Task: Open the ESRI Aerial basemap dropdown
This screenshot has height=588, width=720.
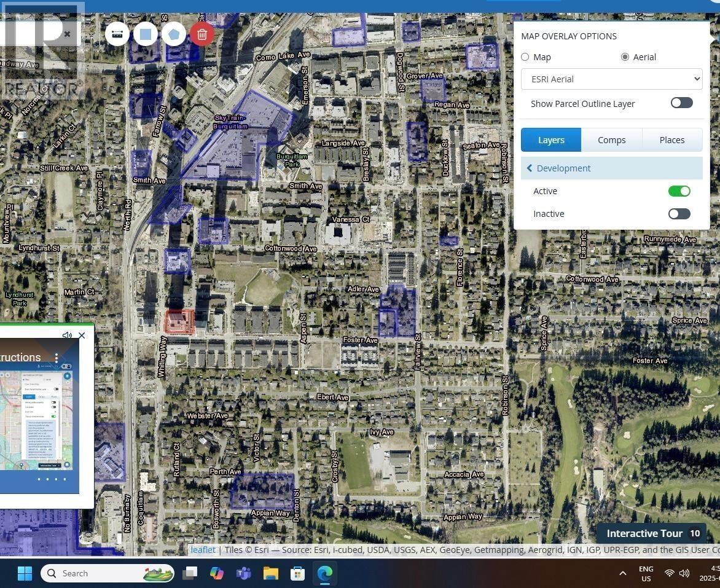Action: point(611,79)
